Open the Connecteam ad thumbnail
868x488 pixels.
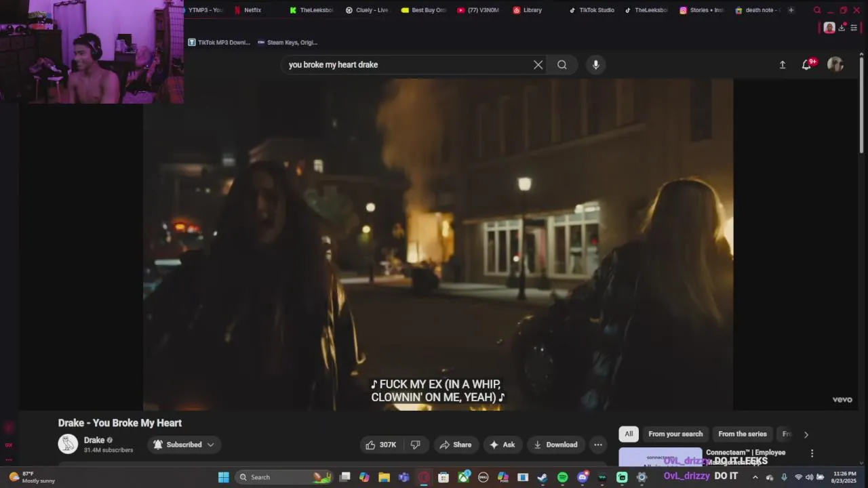(x=660, y=457)
